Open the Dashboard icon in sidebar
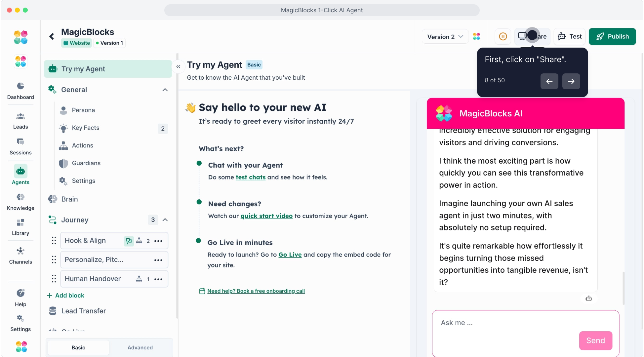 [x=20, y=91]
